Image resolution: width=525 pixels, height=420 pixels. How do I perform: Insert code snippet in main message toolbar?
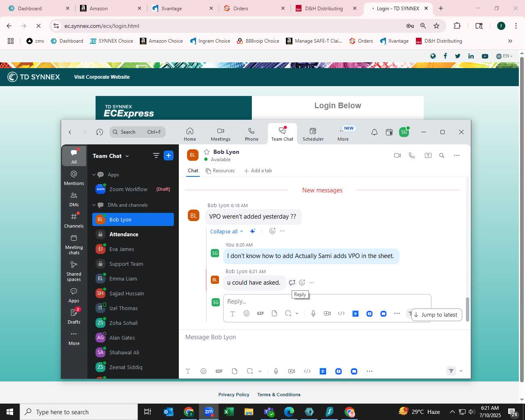click(307, 371)
